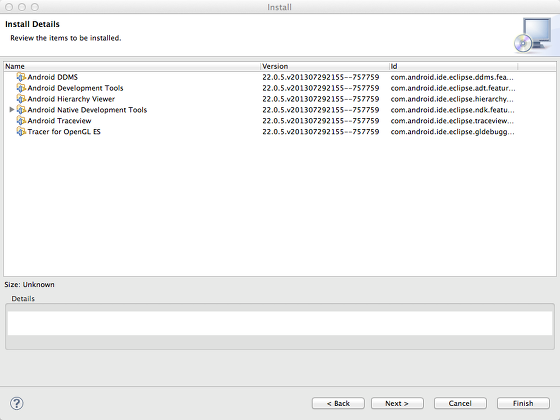The height and width of the screenshot is (420, 560).
Task: Click the Android Development Tools feature icon
Action: [21, 88]
